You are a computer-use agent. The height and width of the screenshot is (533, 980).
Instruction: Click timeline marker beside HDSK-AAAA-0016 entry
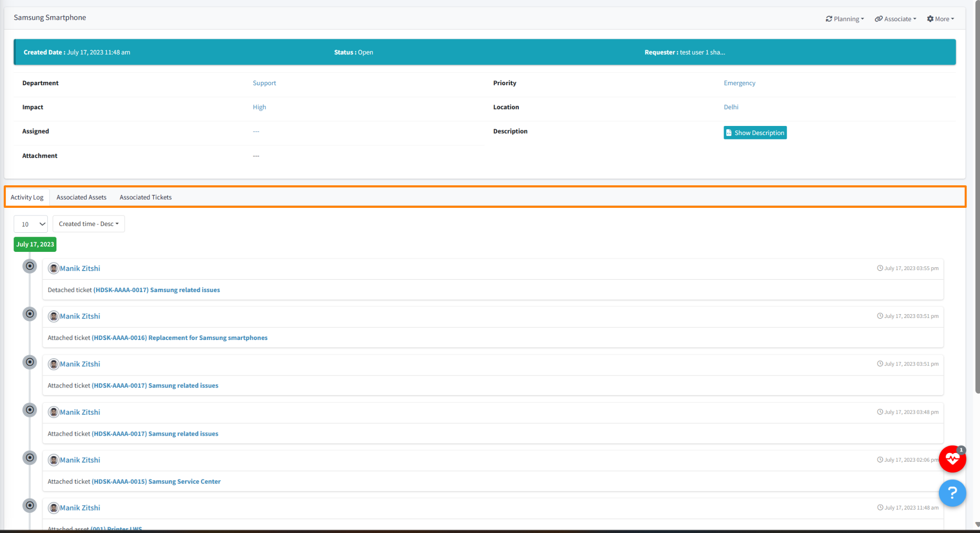30,314
